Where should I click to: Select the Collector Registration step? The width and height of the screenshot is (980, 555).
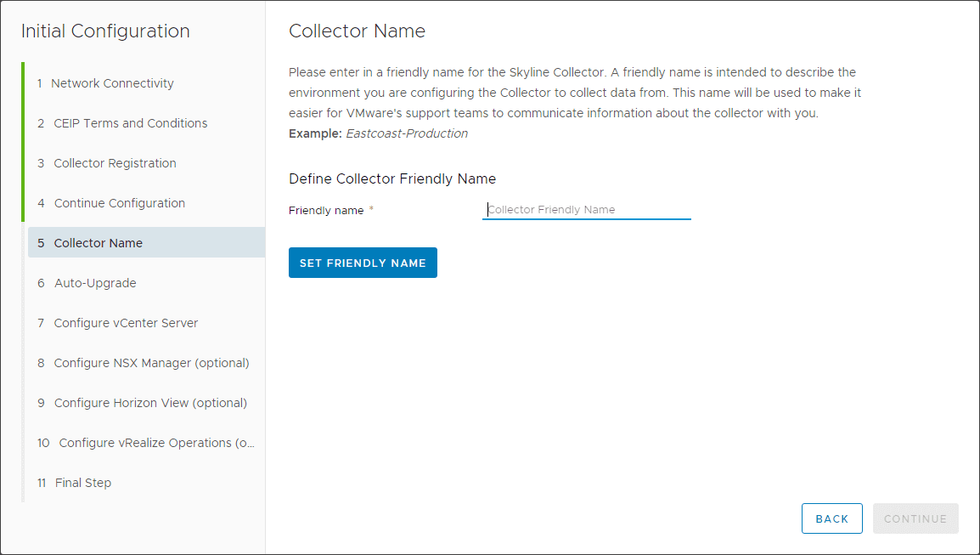(115, 163)
